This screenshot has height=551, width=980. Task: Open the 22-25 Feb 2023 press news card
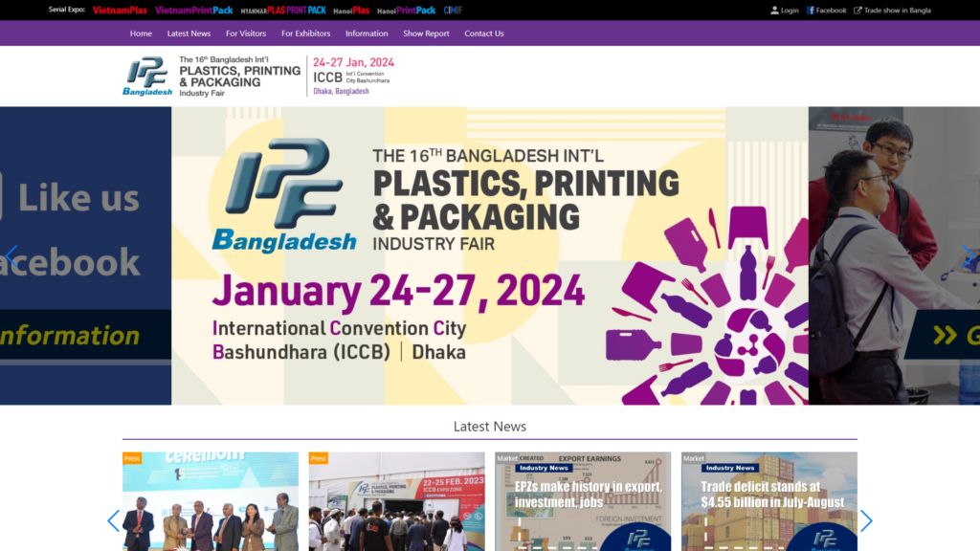point(397,501)
